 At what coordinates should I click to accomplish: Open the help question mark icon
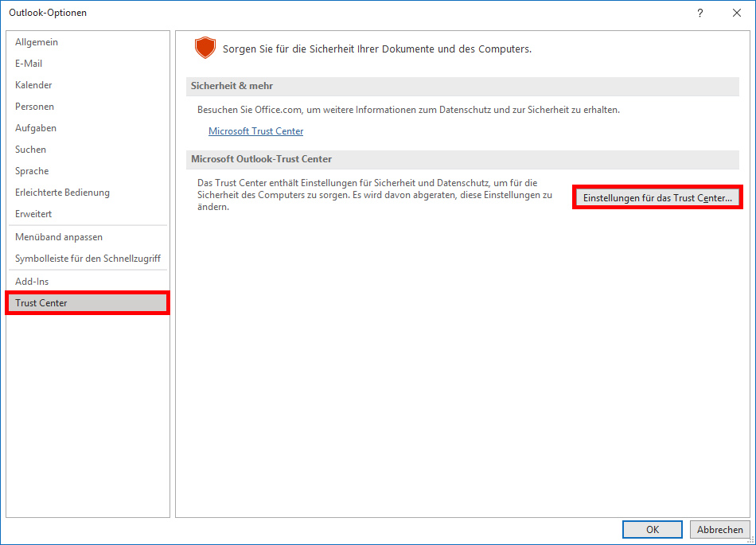(700, 13)
